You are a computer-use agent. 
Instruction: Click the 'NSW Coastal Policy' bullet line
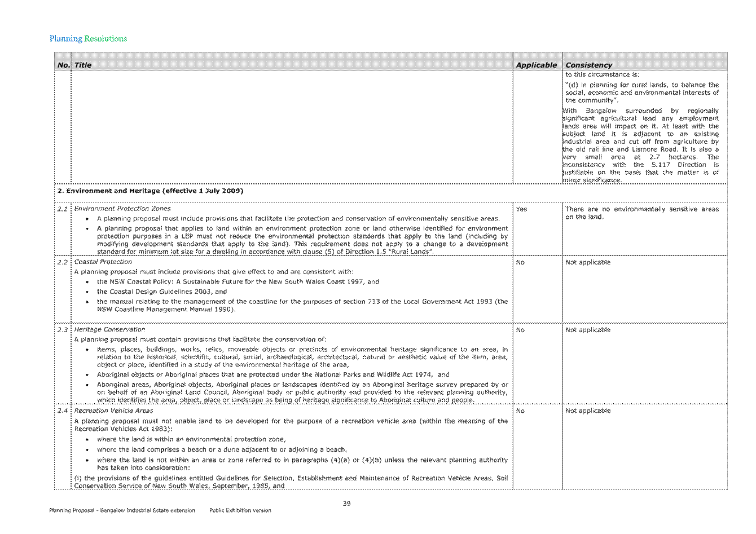coord(238,281)
